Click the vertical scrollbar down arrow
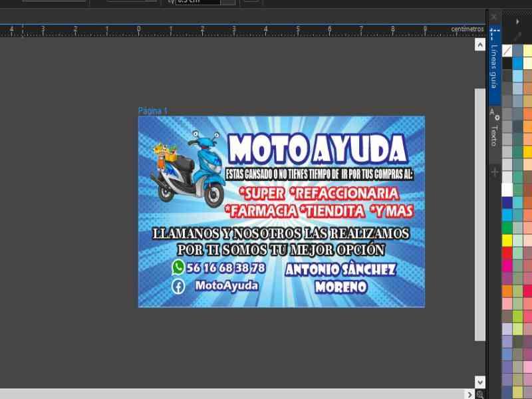 pos(480,381)
